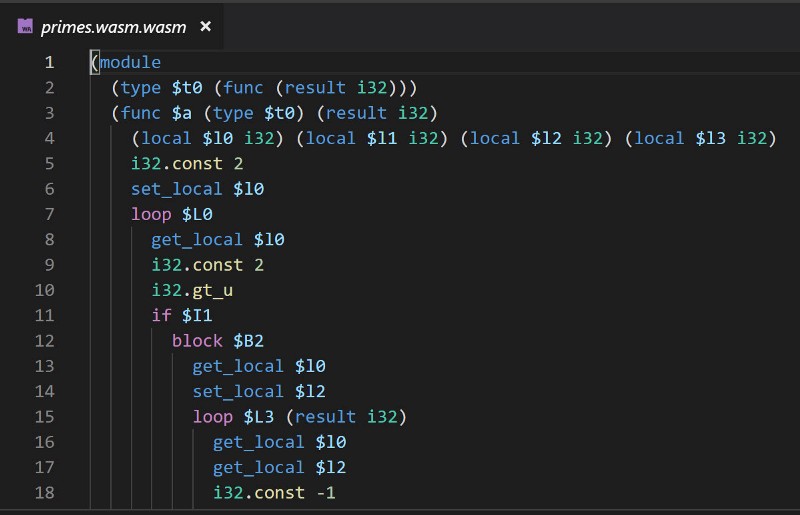Click 'i32.const 2' on line 9
This screenshot has height=515, width=800.
(x=208, y=265)
